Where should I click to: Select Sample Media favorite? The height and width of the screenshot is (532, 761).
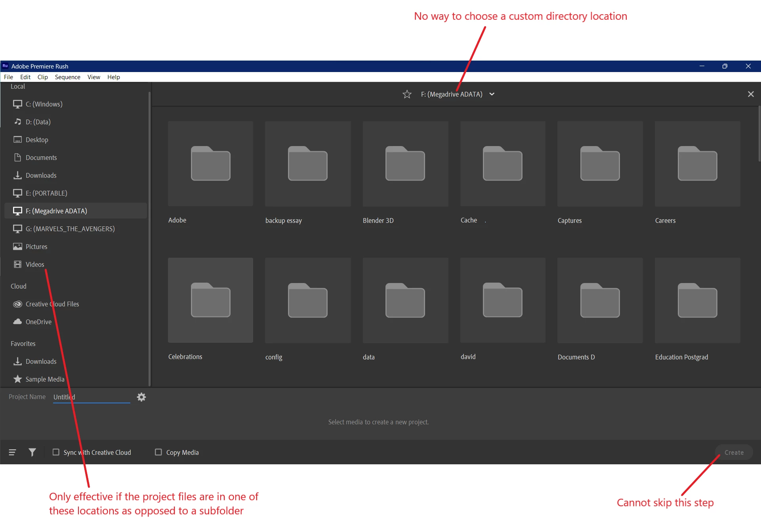tap(44, 379)
